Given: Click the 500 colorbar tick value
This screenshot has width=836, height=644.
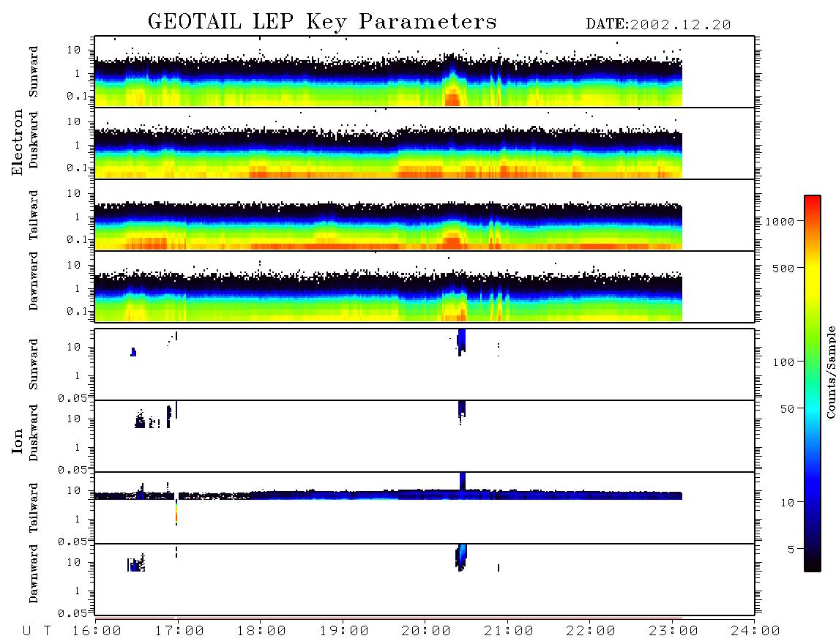Looking at the screenshot, I should (x=783, y=268).
